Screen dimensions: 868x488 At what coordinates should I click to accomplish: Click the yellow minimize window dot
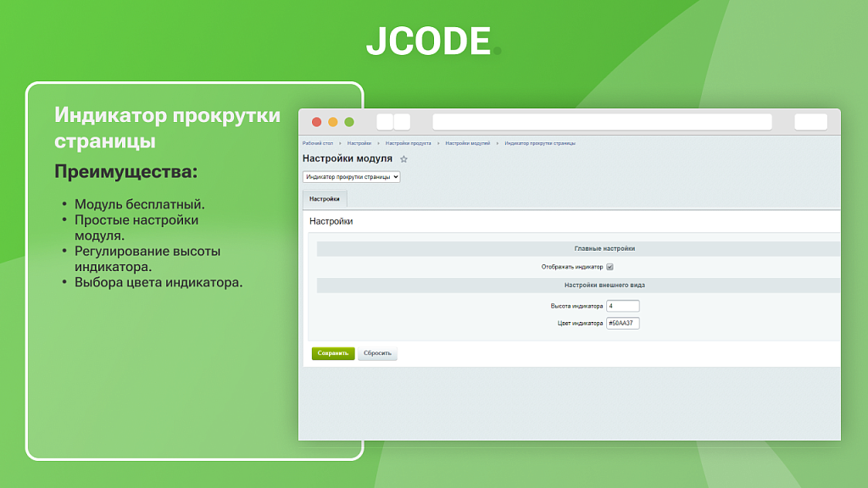coord(332,122)
